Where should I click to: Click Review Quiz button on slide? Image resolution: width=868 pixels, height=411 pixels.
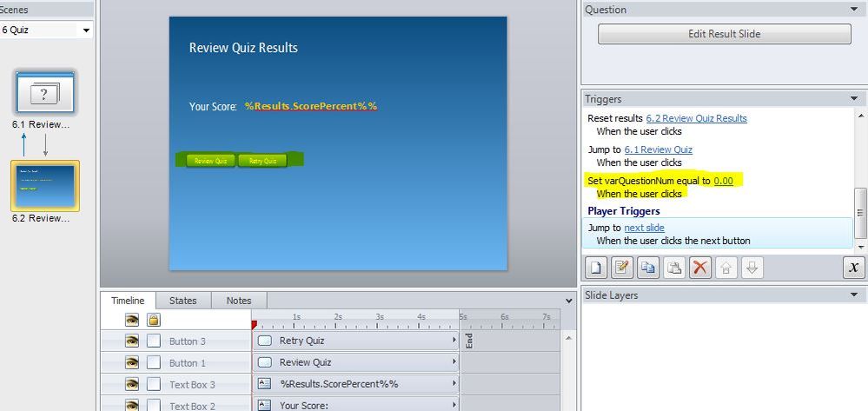pyautogui.click(x=211, y=161)
